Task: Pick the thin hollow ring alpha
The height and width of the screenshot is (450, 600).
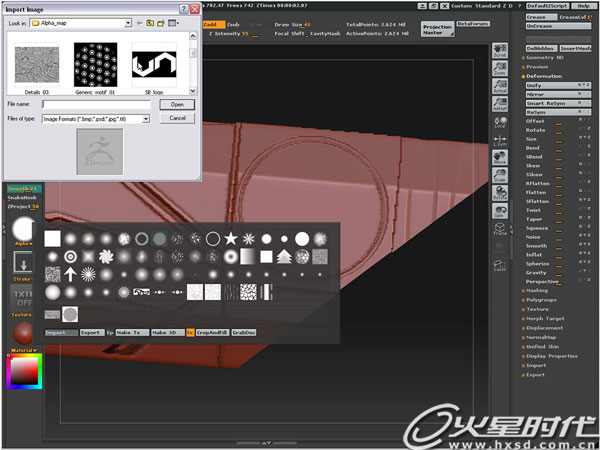Action: tap(213, 239)
